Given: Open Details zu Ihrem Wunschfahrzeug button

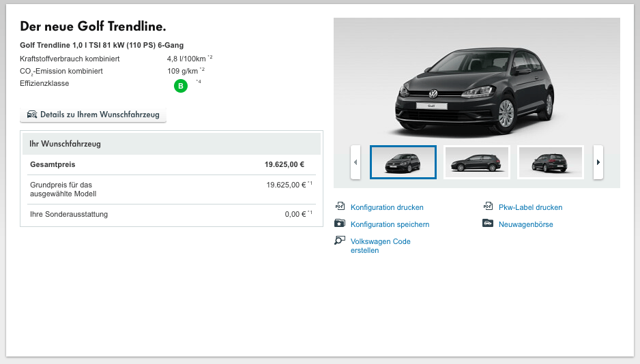Looking at the screenshot, I should 93,115.
